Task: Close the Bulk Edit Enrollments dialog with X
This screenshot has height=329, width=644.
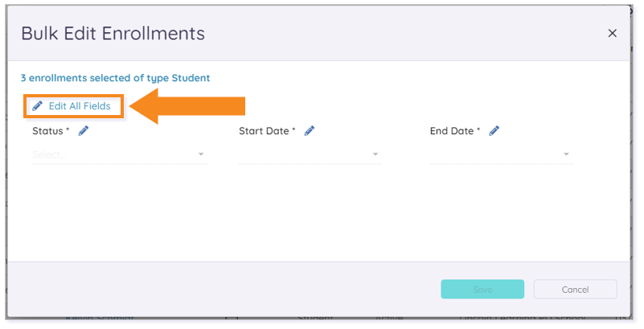Action: [612, 33]
